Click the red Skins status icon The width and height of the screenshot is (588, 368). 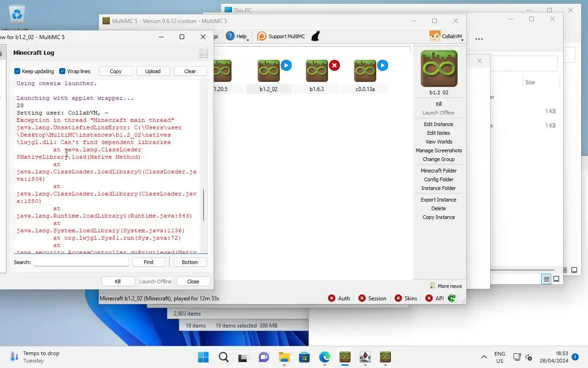pos(398,298)
